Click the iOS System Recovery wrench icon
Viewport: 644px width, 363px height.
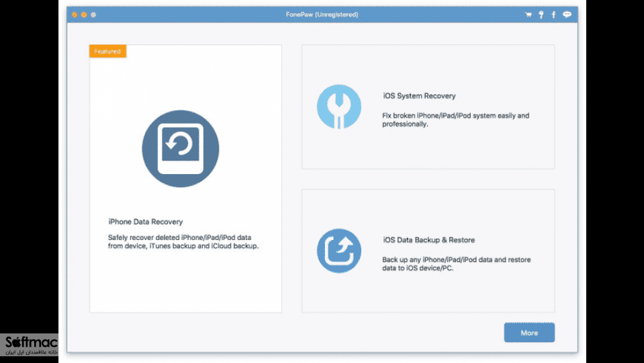[x=339, y=107]
